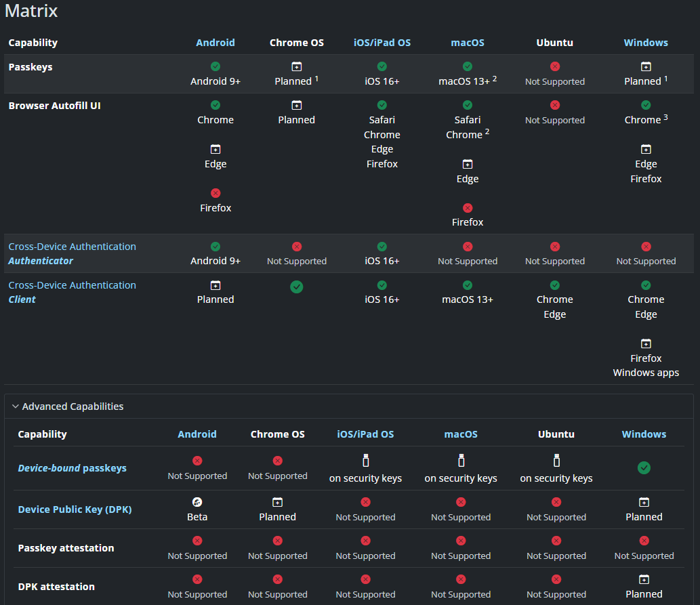Image resolution: width=700 pixels, height=605 pixels.
Task: Open the Device Public Key (DPK) link
Action: coord(75,509)
